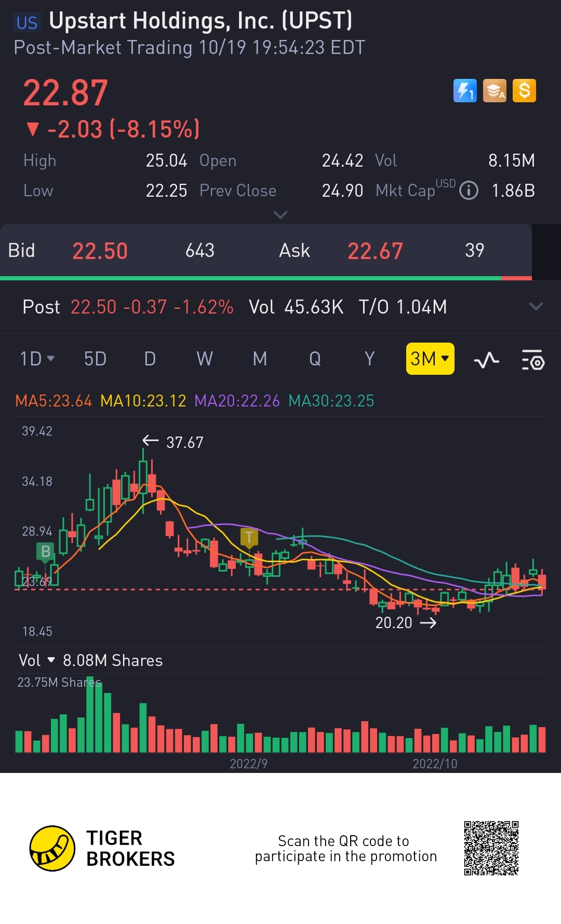
Task: Tap the Mkt Cap 1.86B value
Action: [x=513, y=191]
